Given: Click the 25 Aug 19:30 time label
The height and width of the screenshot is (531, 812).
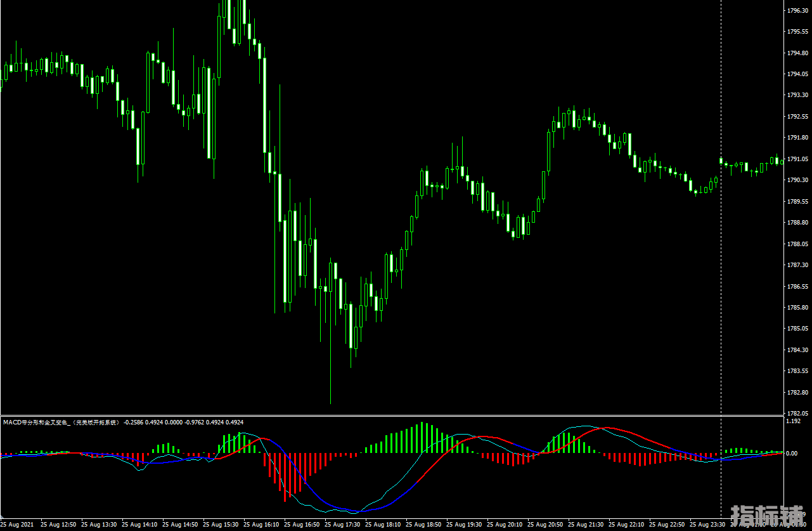Looking at the screenshot, I should point(466,525).
